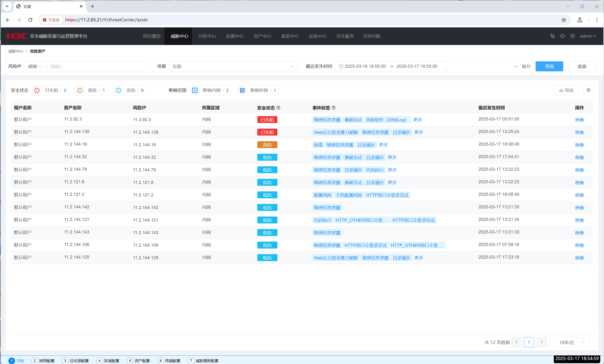Viewport: 604px width, 364px height.
Task: Open 综合概览 menu
Action: 152,36
